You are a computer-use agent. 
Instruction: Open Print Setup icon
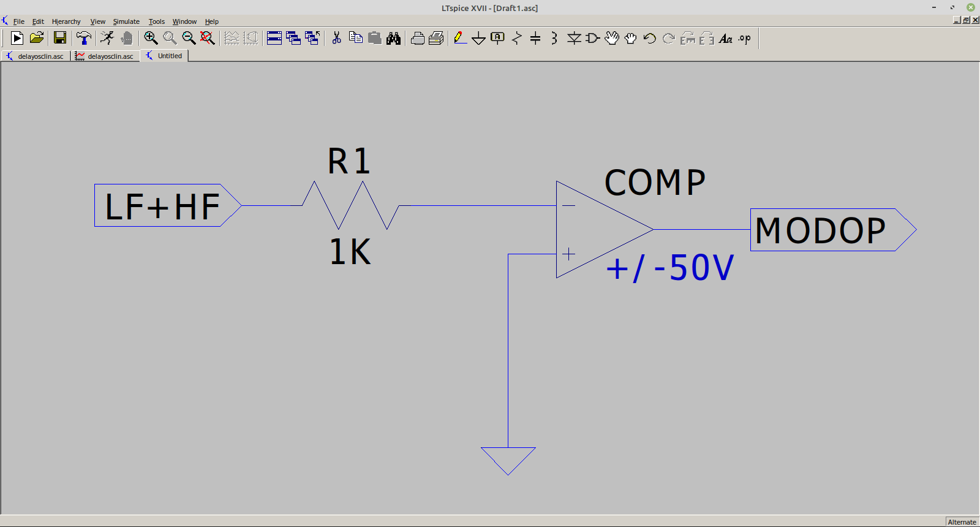tap(418, 38)
